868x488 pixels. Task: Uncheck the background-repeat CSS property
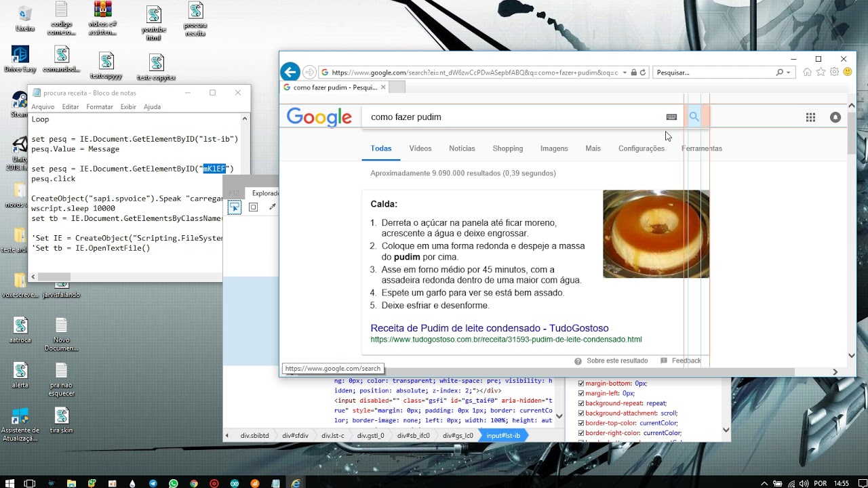[580, 403]
